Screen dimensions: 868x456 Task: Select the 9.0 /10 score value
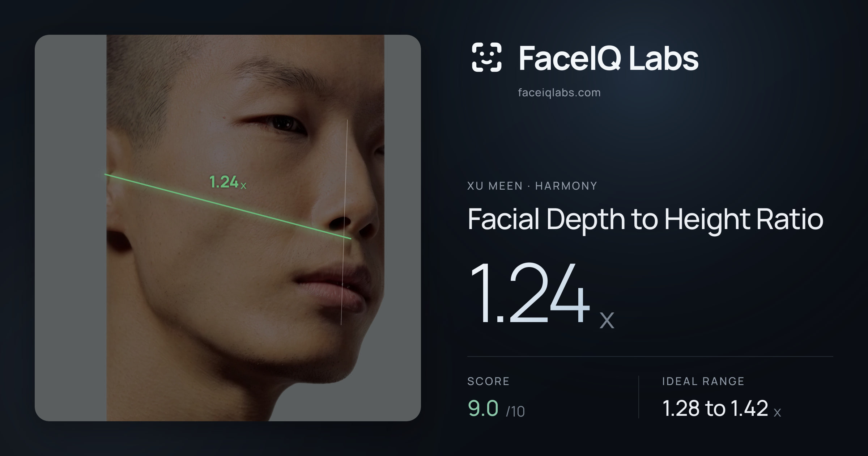496,409
